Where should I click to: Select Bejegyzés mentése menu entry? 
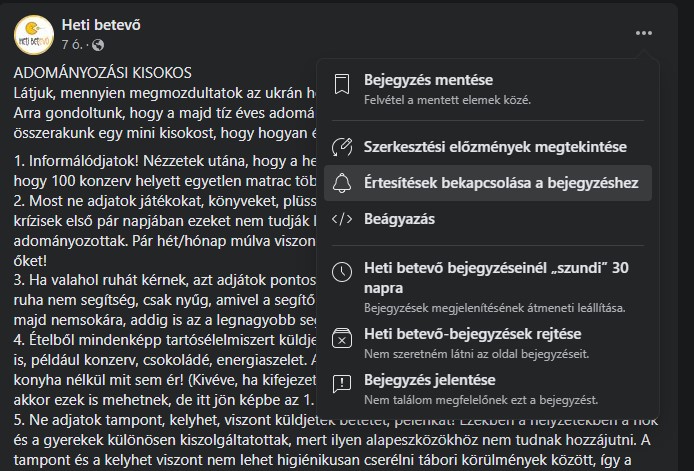(x=488, y=89)
